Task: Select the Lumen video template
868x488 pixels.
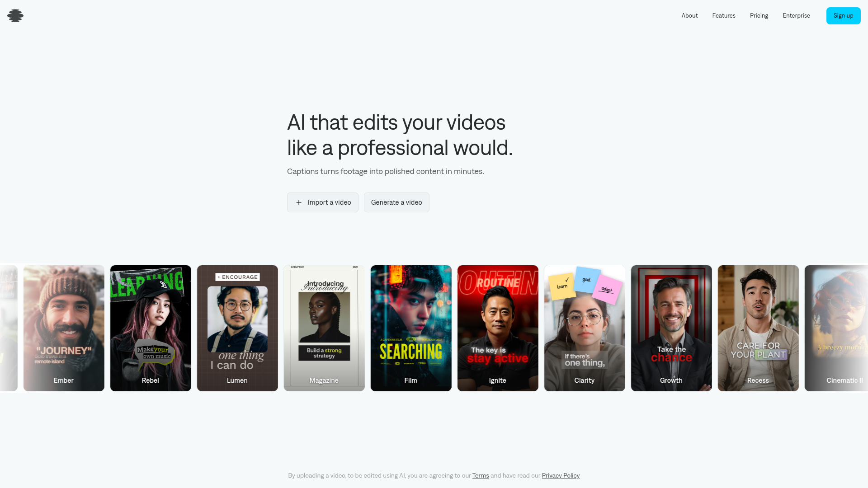Action: click(x=237, y=328)
